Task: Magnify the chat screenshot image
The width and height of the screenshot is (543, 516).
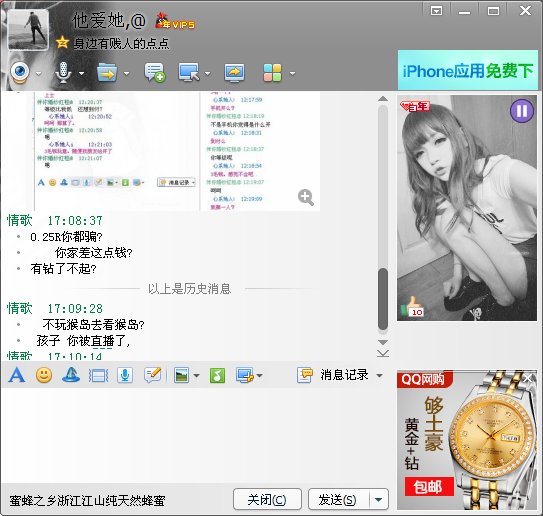Action: (x=306, y=197)
